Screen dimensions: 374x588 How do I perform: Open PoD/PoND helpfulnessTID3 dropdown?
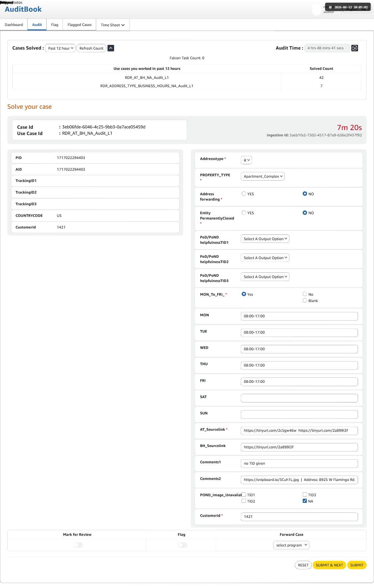(265, 277)
